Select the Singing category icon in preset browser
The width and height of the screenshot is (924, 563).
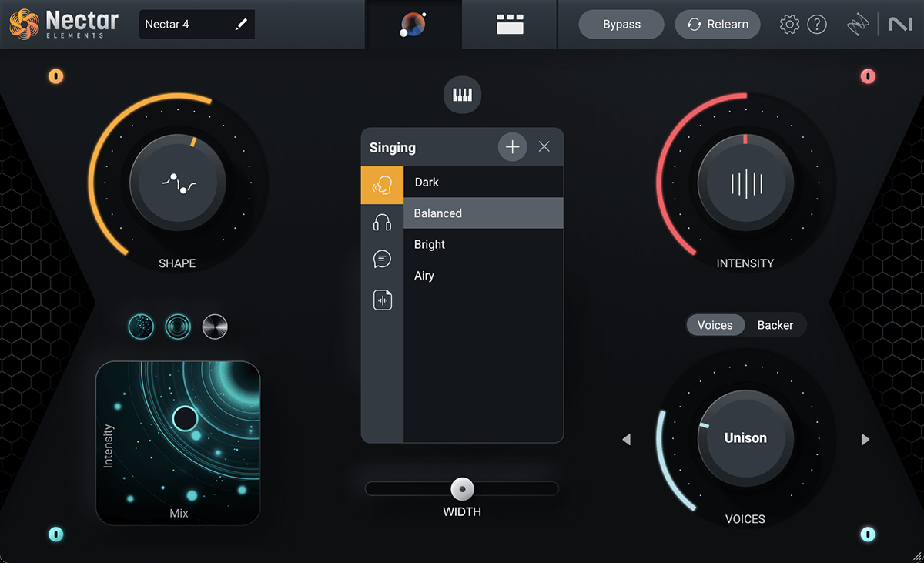click(382, 185)
